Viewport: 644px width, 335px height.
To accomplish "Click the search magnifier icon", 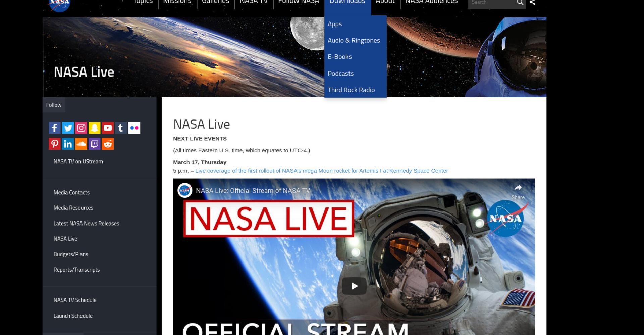I will 520,3.
